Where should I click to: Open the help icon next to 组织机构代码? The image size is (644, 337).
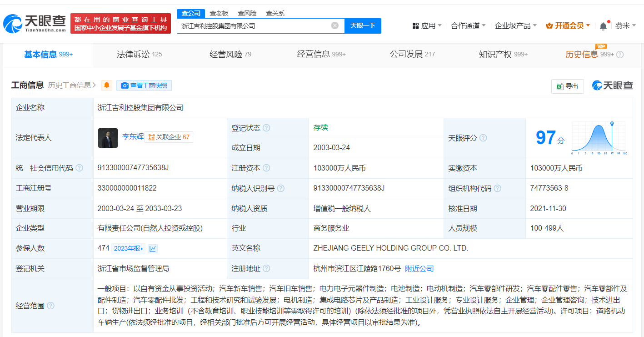click(498, 188)
